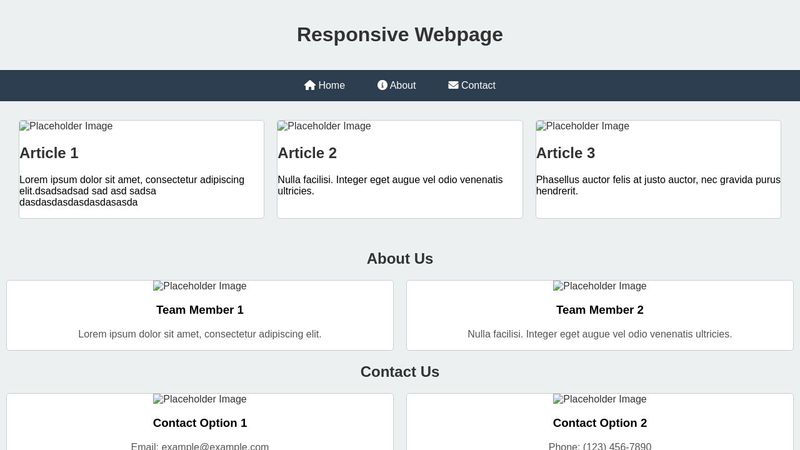Go to the Contact navigation link
800x450 pixels.
click(x=472, y=85)
